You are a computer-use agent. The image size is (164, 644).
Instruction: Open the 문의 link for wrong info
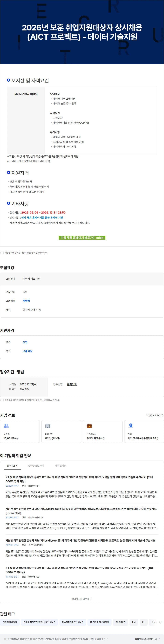coord(37,253)
